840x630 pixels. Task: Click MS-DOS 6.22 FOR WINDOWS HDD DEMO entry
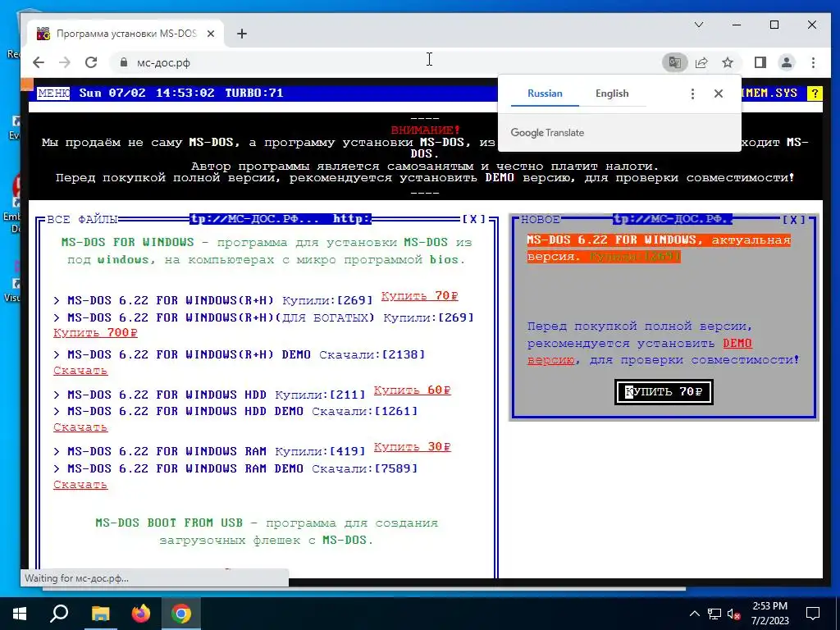coord(185,412)
